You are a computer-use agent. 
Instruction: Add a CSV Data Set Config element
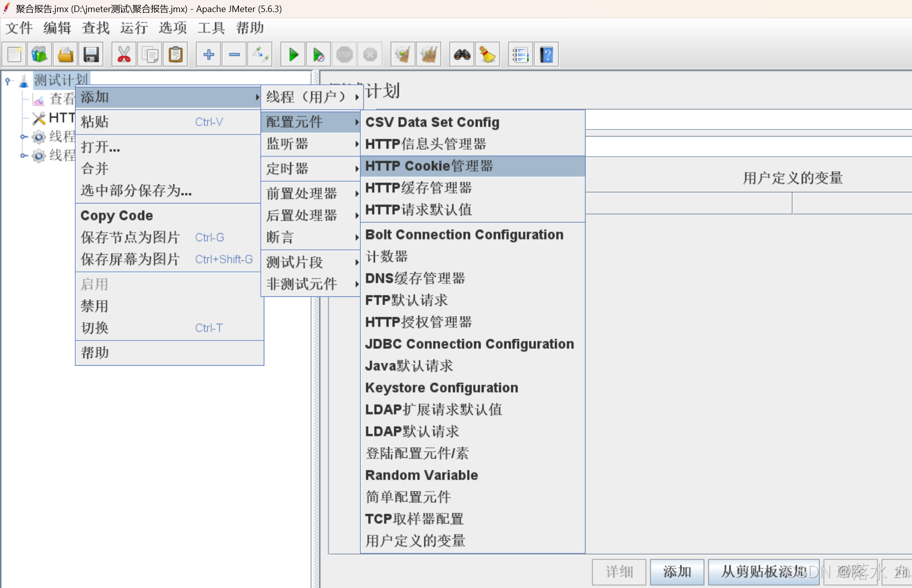pyautogui.click(x=473, y=122)
